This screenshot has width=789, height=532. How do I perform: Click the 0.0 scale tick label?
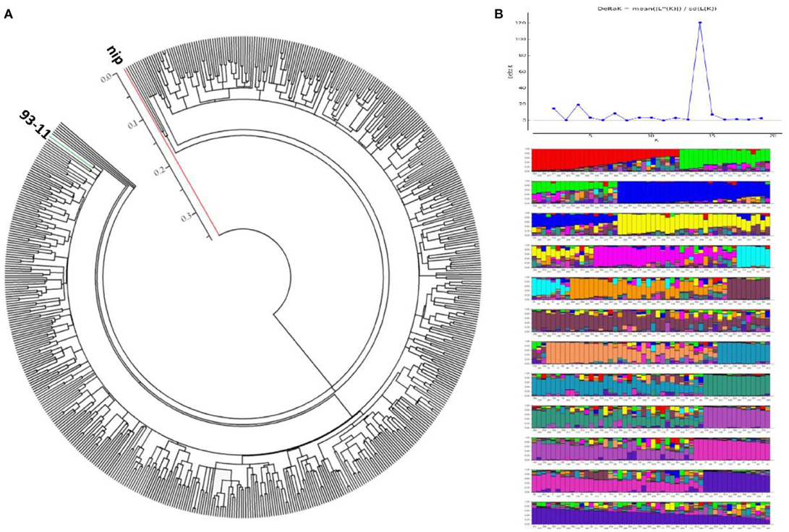click(106, 78)
